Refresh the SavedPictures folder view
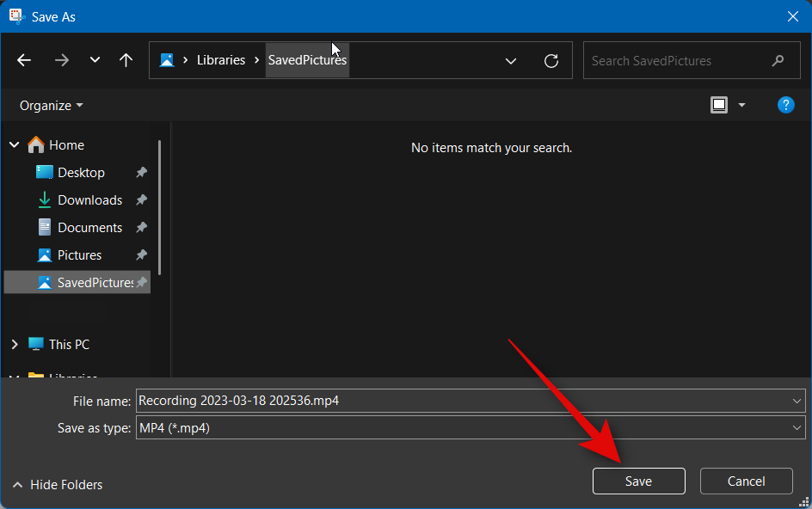Screen dimensions: 812x509 pyautogui.click(x=551, y=61)
